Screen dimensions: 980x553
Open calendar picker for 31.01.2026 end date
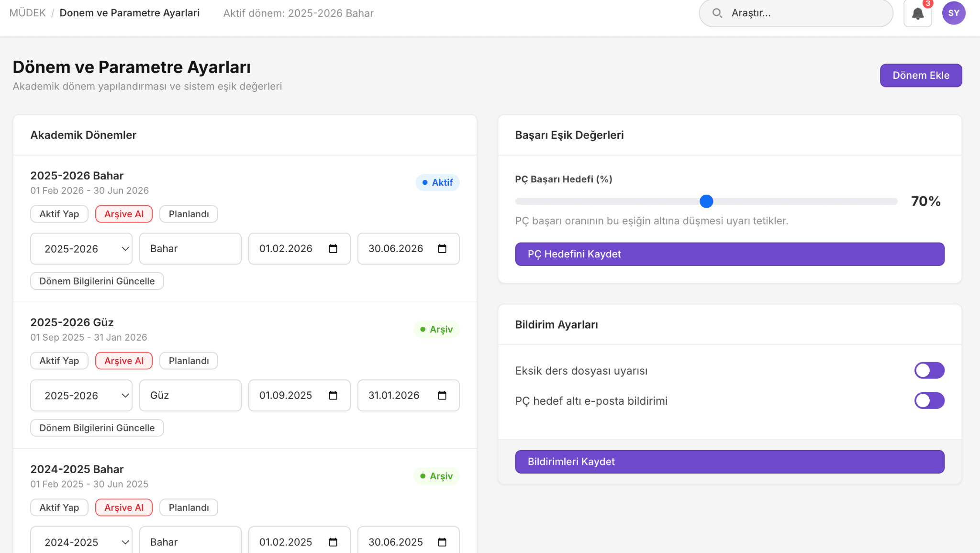coord(442,396)
